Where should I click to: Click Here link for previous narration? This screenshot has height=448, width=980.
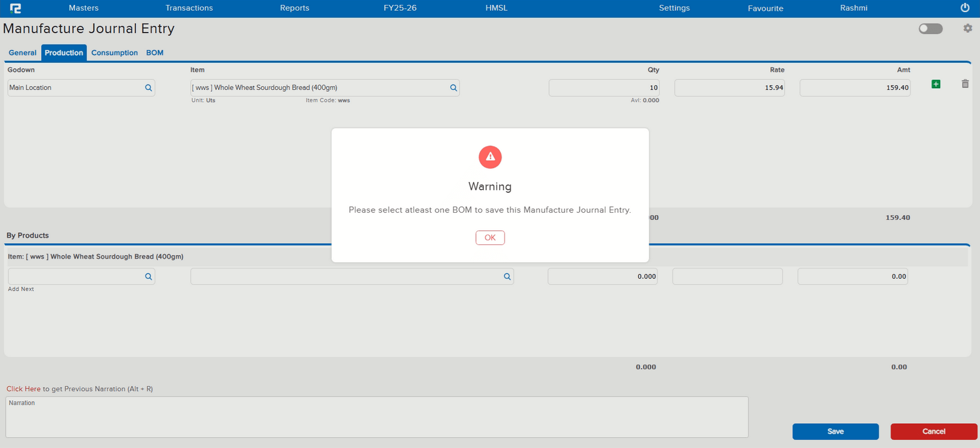click(x=24, y=389)
